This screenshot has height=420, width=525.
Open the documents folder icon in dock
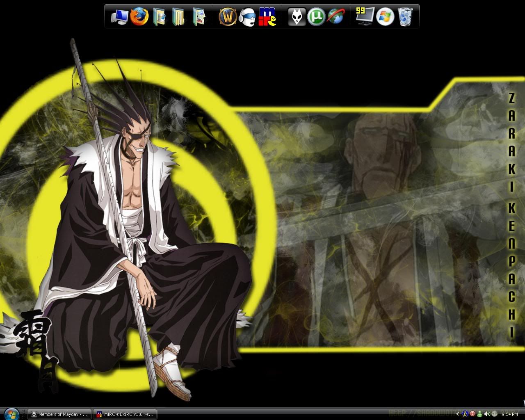(178, 17)
